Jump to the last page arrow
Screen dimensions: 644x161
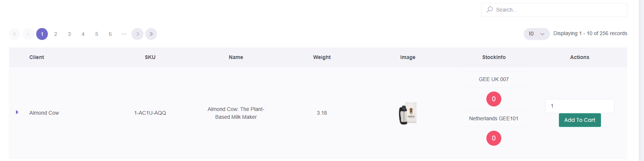(x=151, y=34)
